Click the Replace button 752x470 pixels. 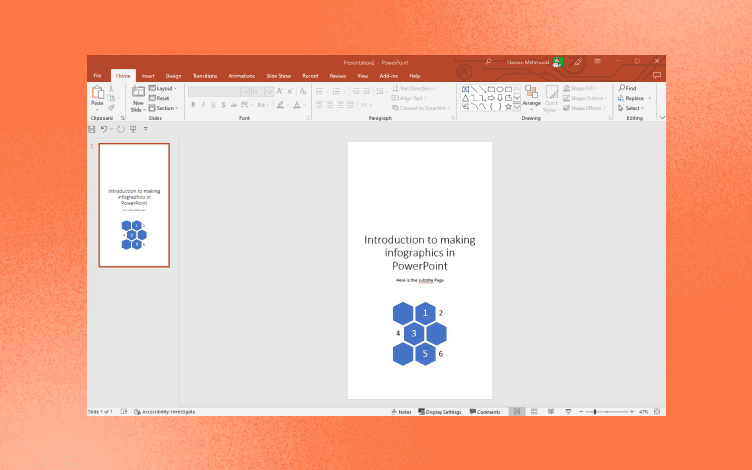(x=631, y=98)
